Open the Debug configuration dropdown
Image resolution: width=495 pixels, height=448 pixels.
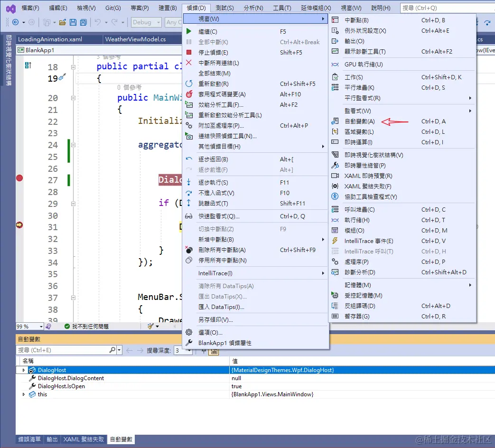tap(146, 22)
